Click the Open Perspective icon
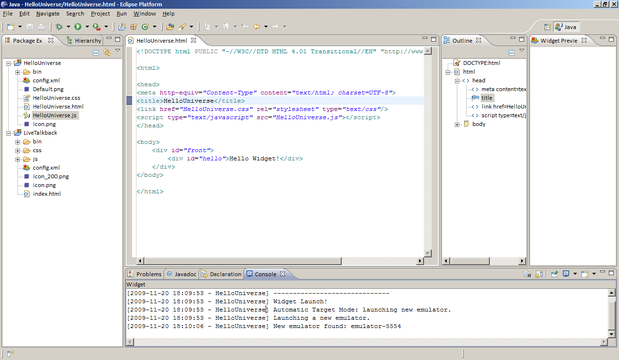The image size is (619, 360). (547, 27)
